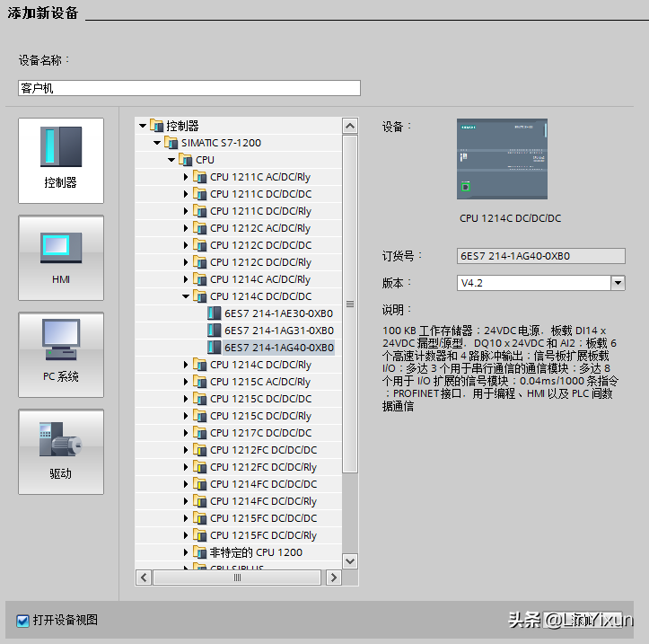Click folder icon of CPU 1211C AC/DC/Rly
649x644 pixels.
[200, 177]
